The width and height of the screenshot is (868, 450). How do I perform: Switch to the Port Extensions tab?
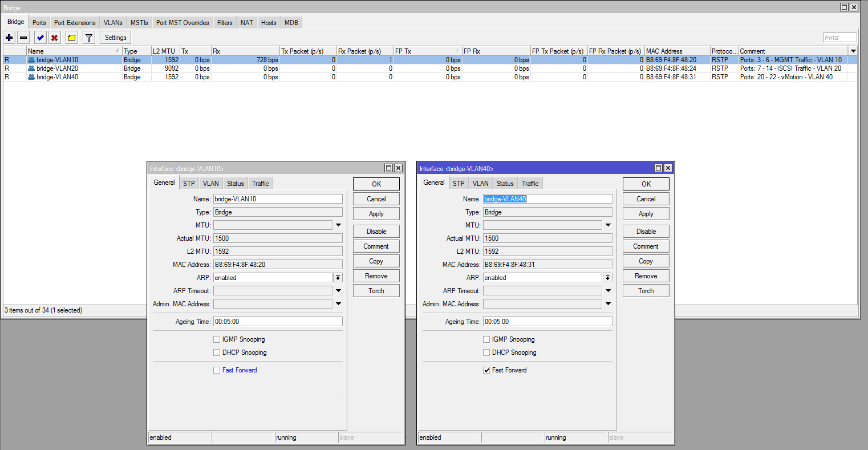click(75, 23)
